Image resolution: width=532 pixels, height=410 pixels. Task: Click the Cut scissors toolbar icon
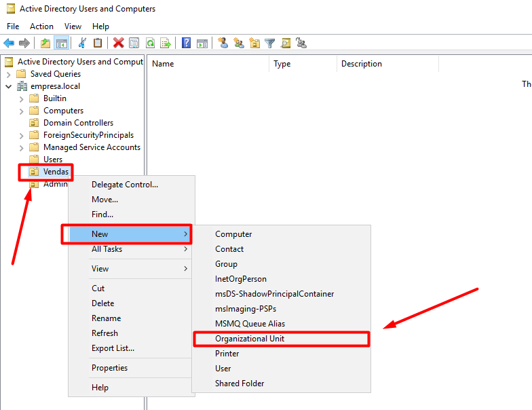[81, 43]
